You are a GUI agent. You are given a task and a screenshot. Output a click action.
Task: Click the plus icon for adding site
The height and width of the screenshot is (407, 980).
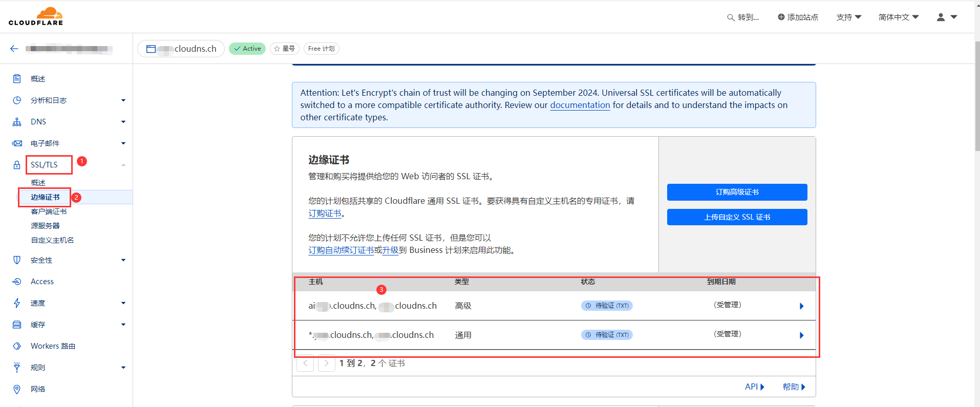pos(781,17)
